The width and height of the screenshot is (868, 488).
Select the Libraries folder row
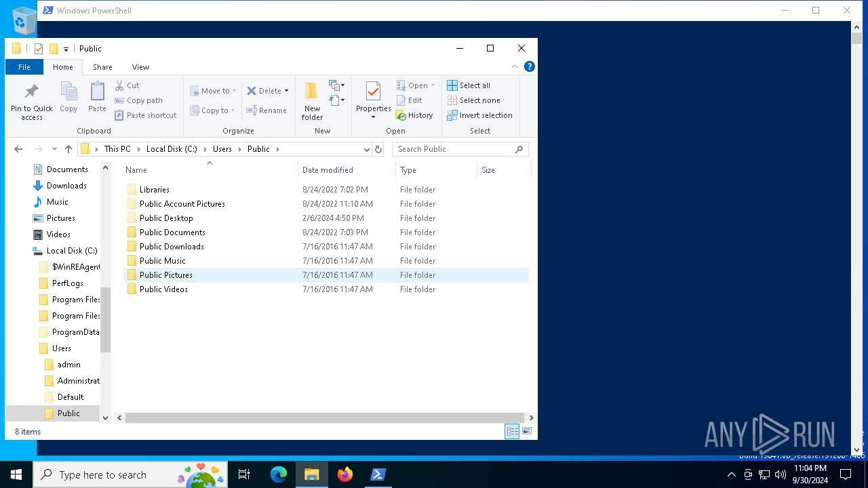click(326, 190)
